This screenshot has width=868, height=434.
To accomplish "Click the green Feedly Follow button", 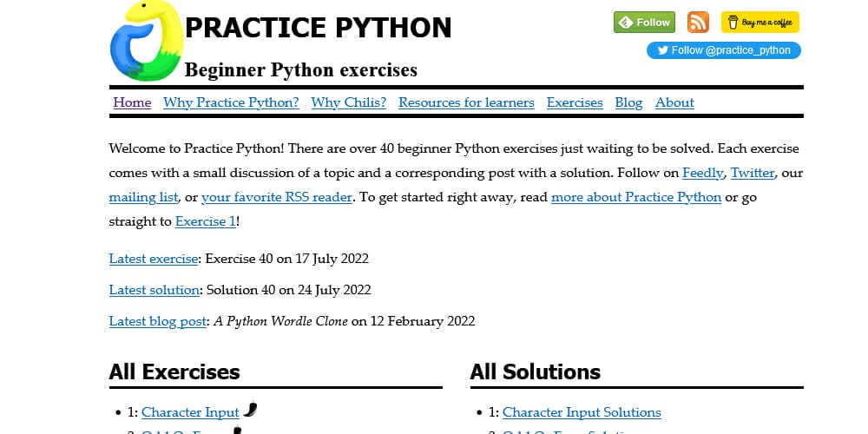I will (644, 23).
